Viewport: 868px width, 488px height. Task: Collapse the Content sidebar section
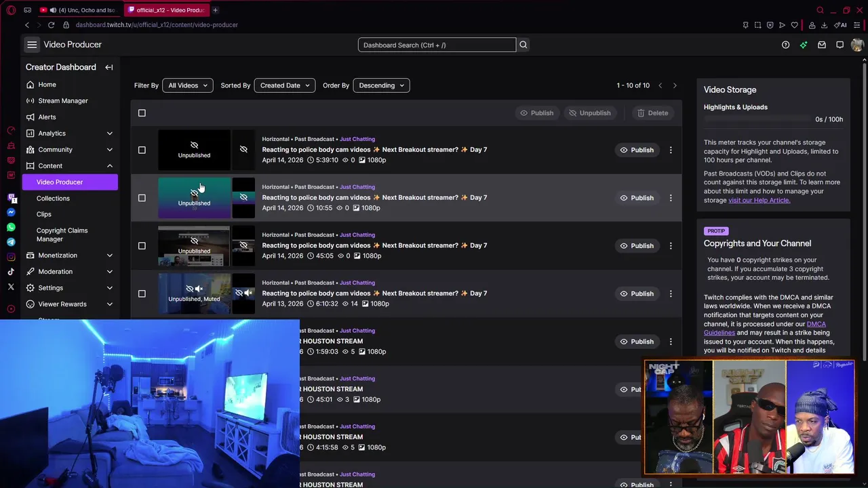click(x=70, y=166)
